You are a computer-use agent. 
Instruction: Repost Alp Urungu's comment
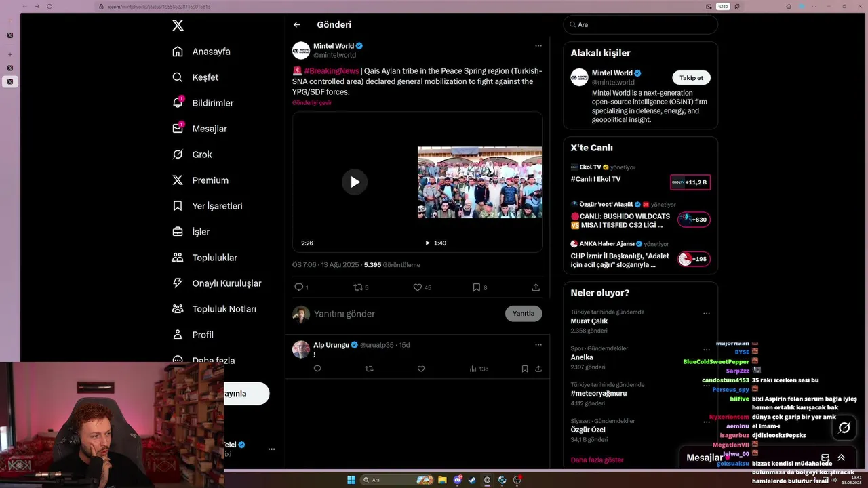click(x=370, y=369)
